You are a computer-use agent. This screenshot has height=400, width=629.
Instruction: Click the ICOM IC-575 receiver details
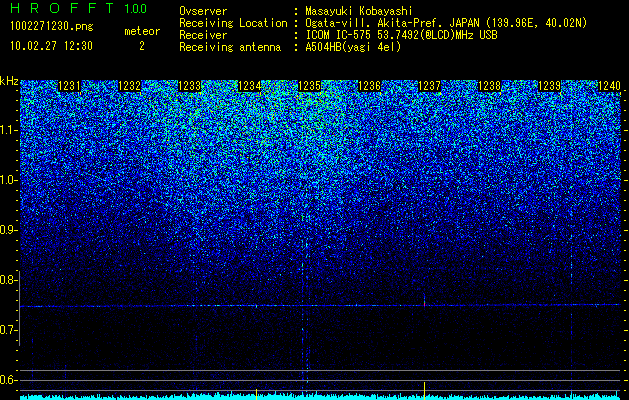click(402, 35)
